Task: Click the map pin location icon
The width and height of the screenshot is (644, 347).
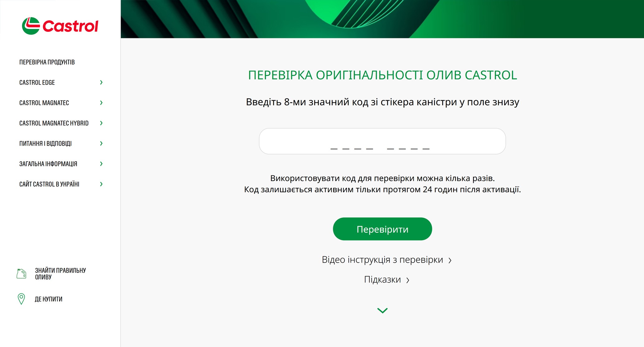Action: point(21,299)
